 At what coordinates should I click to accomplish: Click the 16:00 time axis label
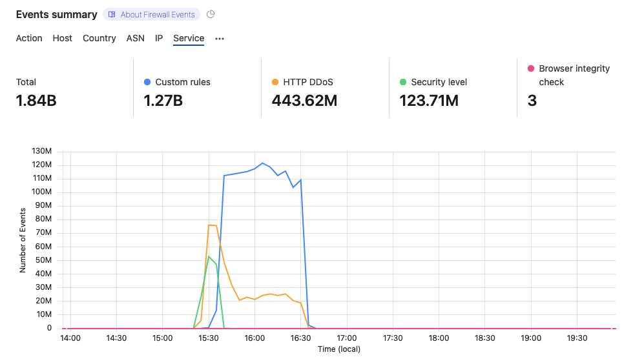[254, 338]
